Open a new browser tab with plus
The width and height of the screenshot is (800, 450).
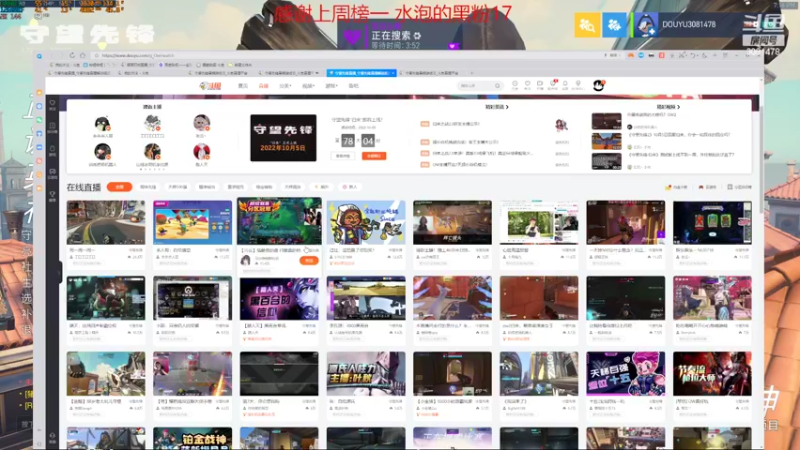[x=471, y=73]
